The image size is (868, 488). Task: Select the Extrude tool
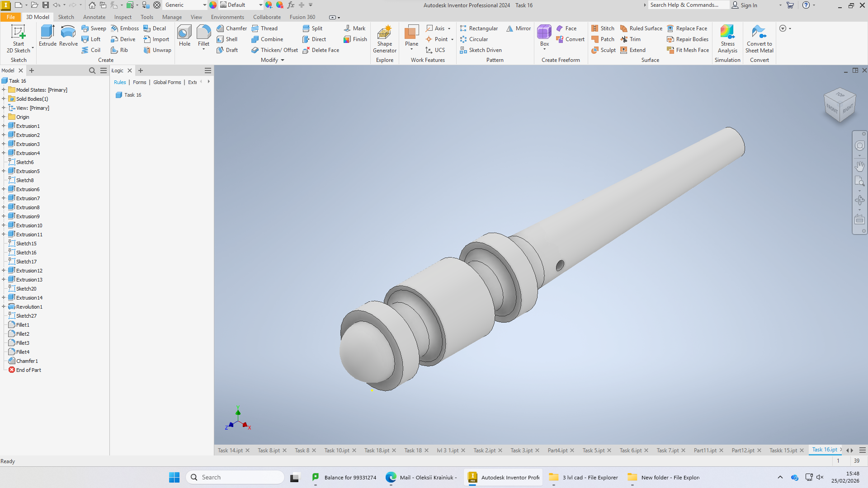[x=47, y=36]
